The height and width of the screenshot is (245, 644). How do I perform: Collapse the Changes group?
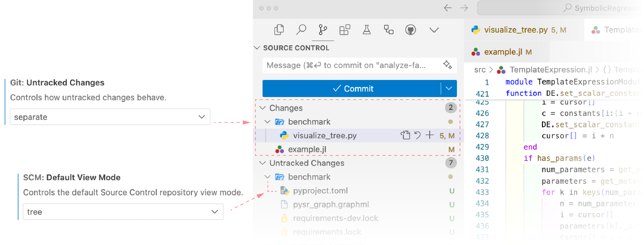tap(263, 108)
